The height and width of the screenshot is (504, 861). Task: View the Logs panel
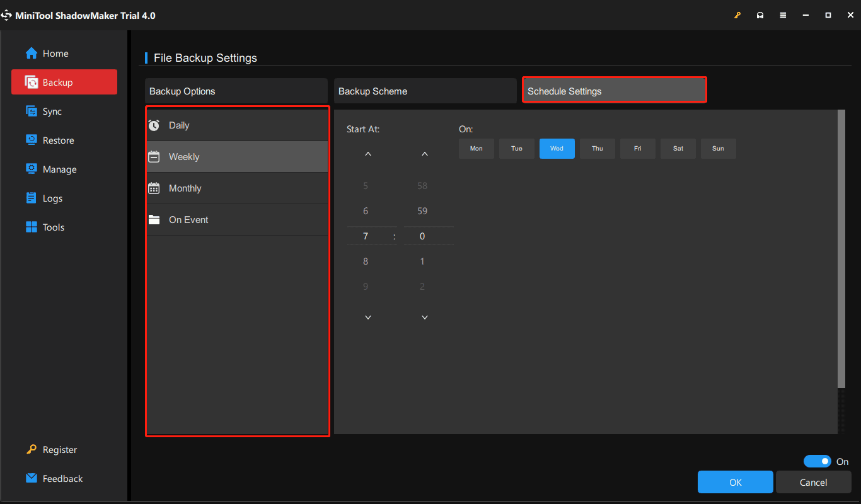(x=53, y=198)
